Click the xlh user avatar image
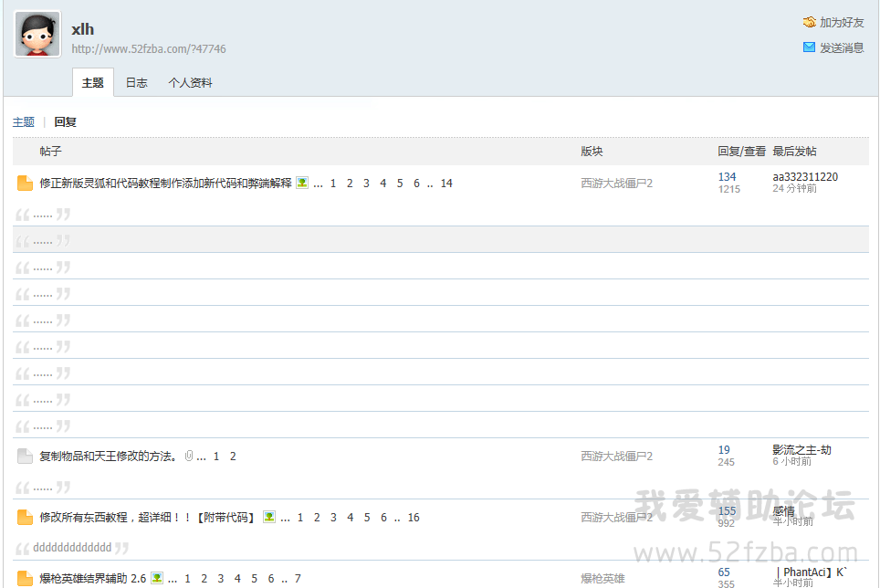The width and height of the screenshot is (880, 588). pyautogui.click(x=37, y=34)
